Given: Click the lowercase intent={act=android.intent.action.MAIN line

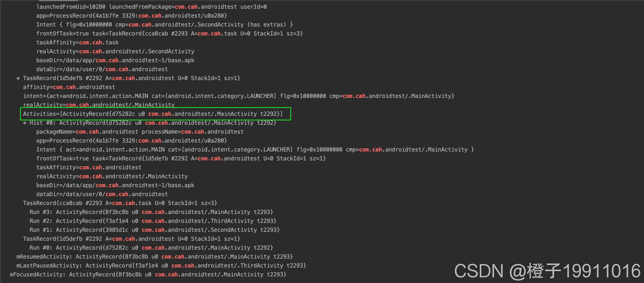Looking at the screenshot, I should (x=239, y=96).
